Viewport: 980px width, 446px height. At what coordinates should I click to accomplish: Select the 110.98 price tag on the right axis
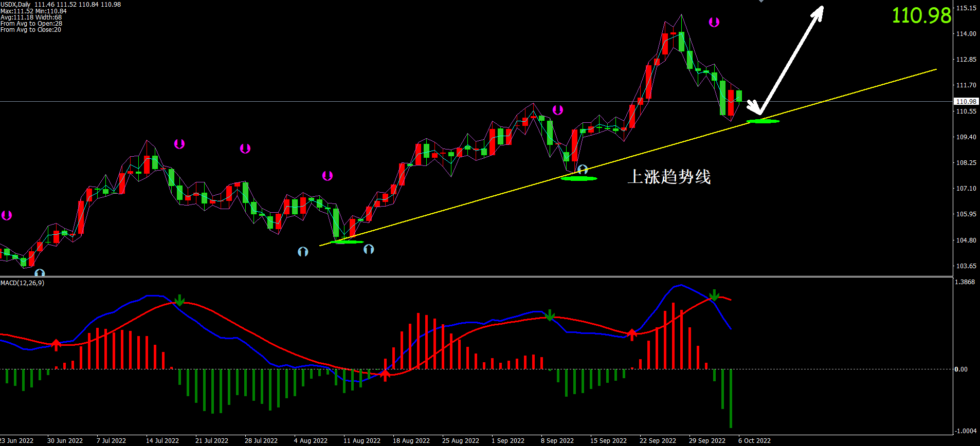[x=966, y=102]
